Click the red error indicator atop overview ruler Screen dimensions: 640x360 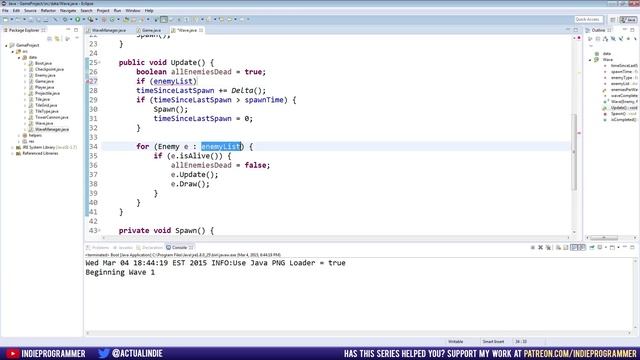579,38
